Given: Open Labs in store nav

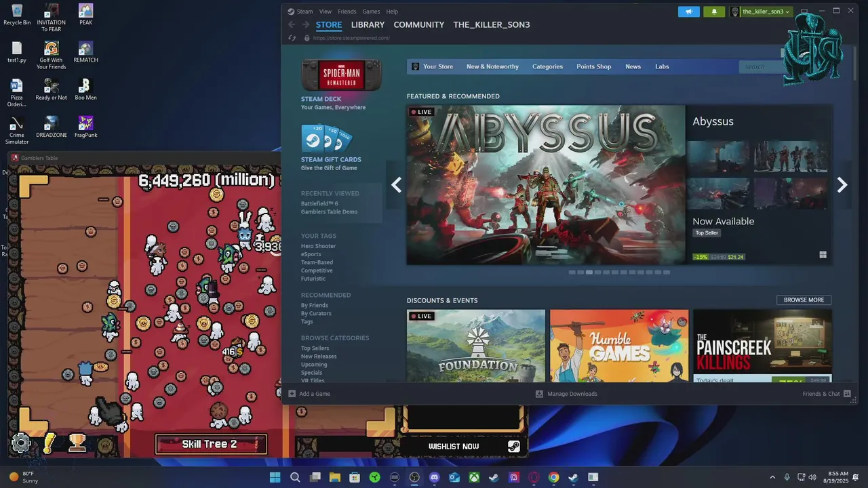Looking at the screenshot, I should (x=662, y=66).
